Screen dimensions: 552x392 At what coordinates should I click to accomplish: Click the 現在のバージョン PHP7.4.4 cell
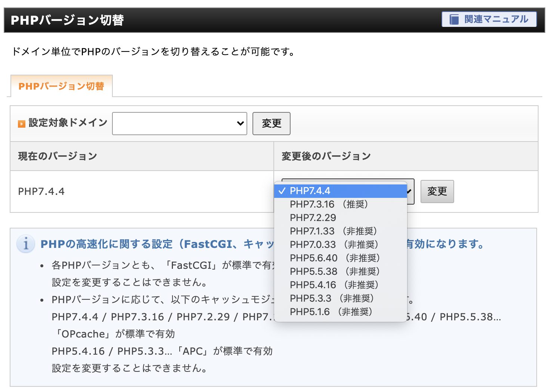[41, 192]
